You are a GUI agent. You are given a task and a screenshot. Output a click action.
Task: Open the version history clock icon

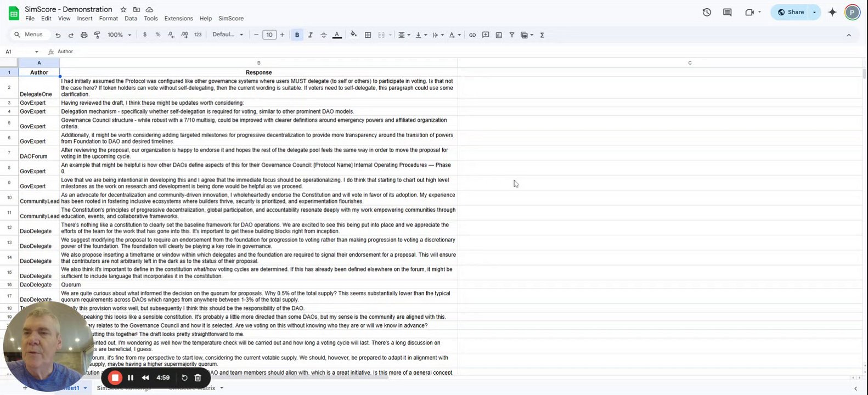click(x=707, y=12)
